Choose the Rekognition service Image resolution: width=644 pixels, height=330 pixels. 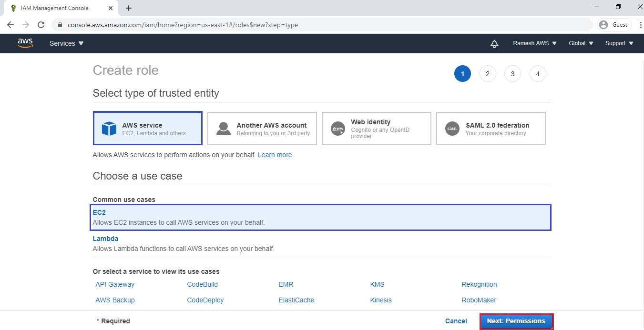479,284
